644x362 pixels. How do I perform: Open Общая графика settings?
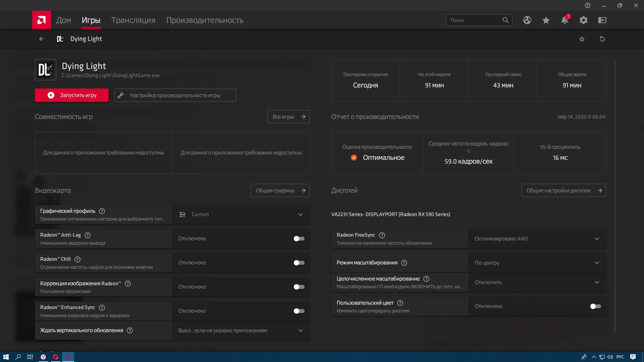click(280, 190)
